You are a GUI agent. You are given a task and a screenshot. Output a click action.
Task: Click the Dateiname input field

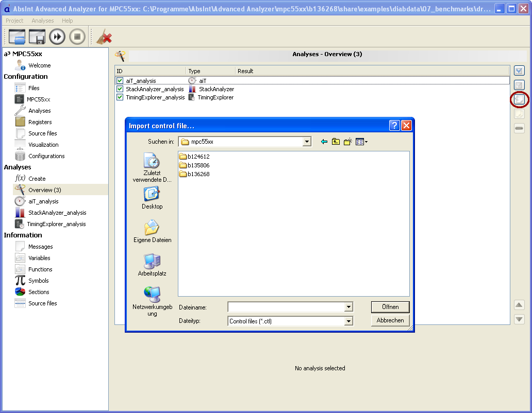coord(286,307)
